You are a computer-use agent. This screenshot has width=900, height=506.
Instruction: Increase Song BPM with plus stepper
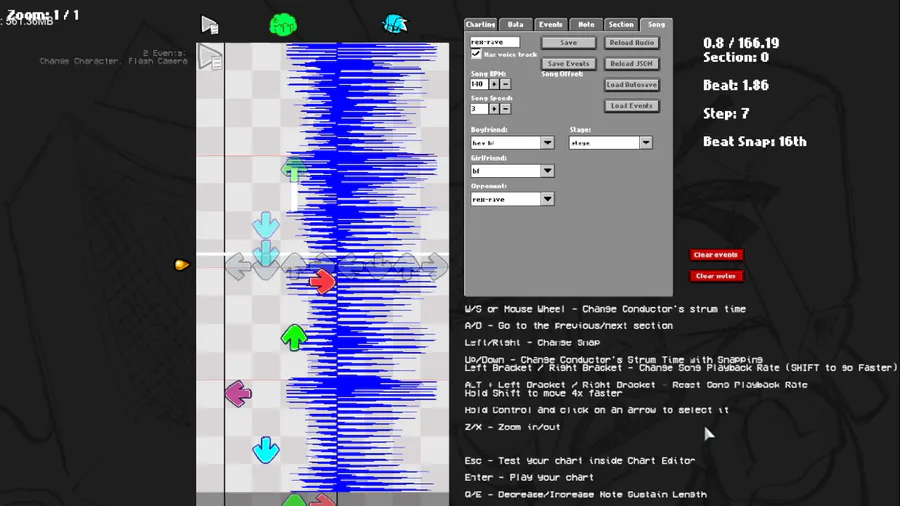pos(494,84)
